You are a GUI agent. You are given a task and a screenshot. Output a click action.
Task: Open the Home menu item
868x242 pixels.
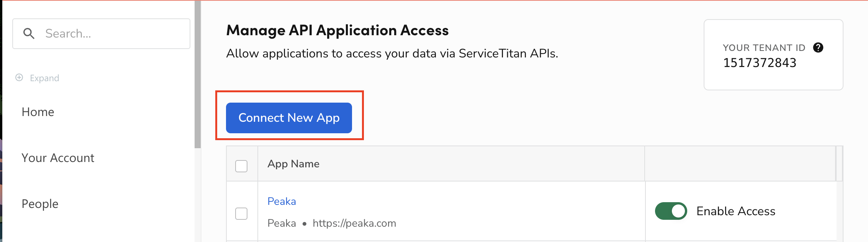point(38,112)
